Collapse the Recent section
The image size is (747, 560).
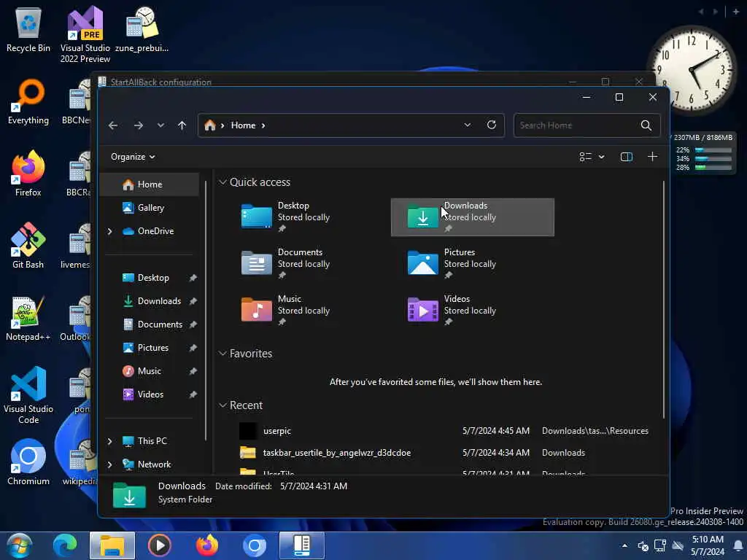click(x=222, y=405)
